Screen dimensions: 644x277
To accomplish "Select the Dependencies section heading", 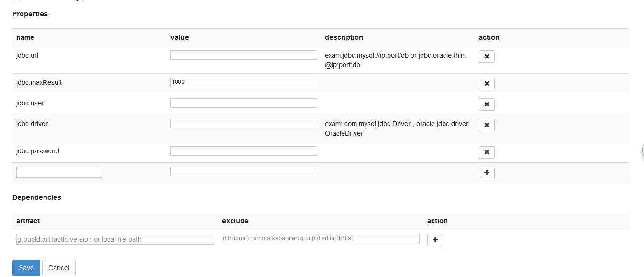I will point(37,197).
